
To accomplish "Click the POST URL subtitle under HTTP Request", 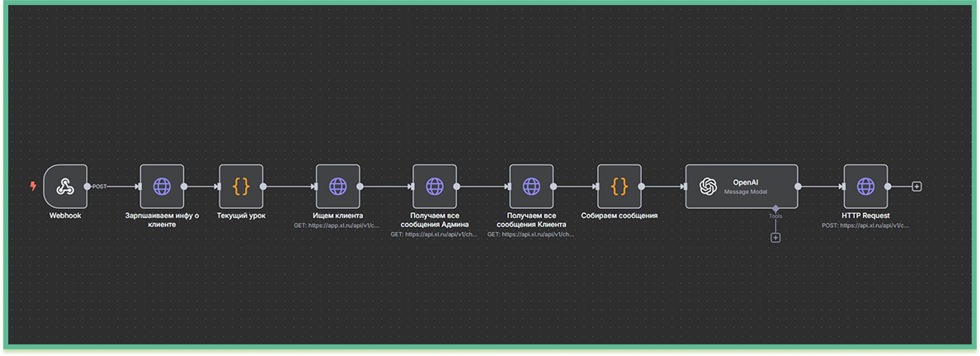I will [x=865, y=225].
